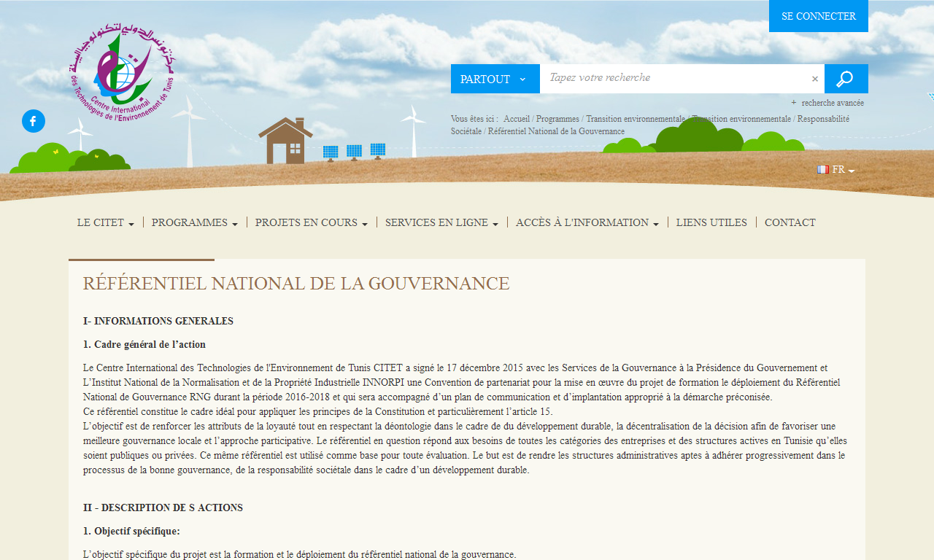Open the CITET Facebook page icon

point(34,121)
